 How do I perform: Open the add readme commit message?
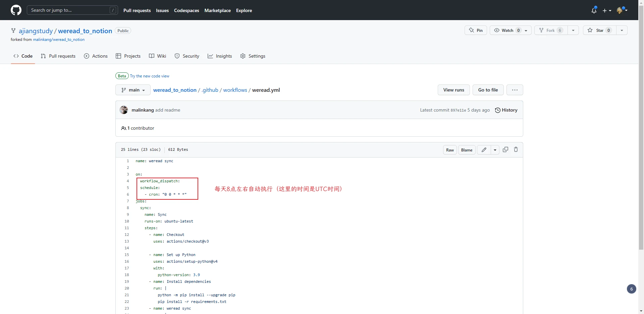tap(168, 110)
